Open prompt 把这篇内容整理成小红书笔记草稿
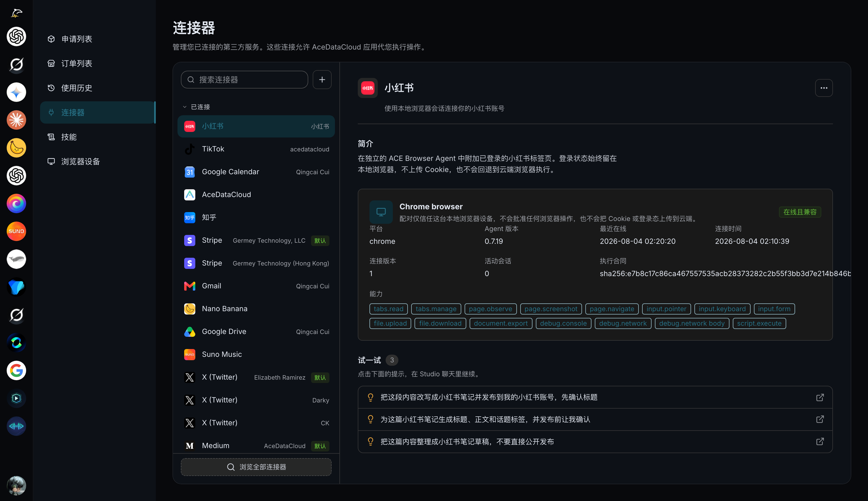Image resolution: width=868 pixels, height=501 pixels. point(595,442)
